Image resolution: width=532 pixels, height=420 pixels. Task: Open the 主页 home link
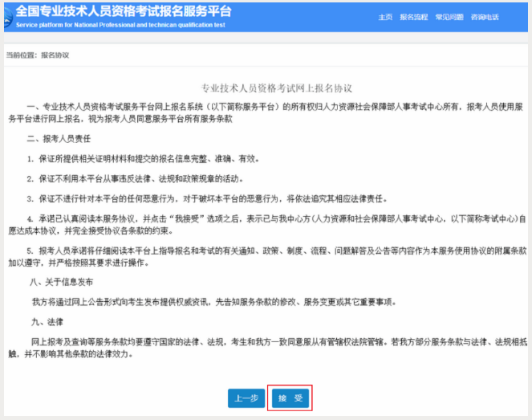coord(385,17)
